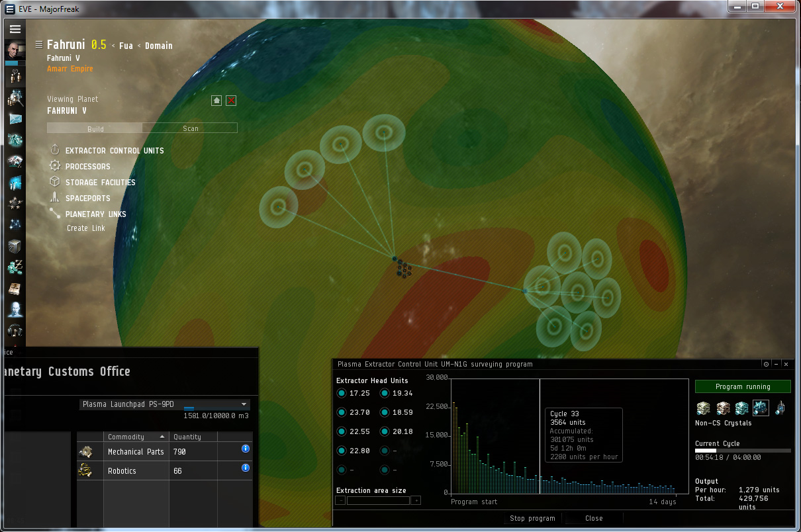Select the first resource icon under Program running

[703, 408]
